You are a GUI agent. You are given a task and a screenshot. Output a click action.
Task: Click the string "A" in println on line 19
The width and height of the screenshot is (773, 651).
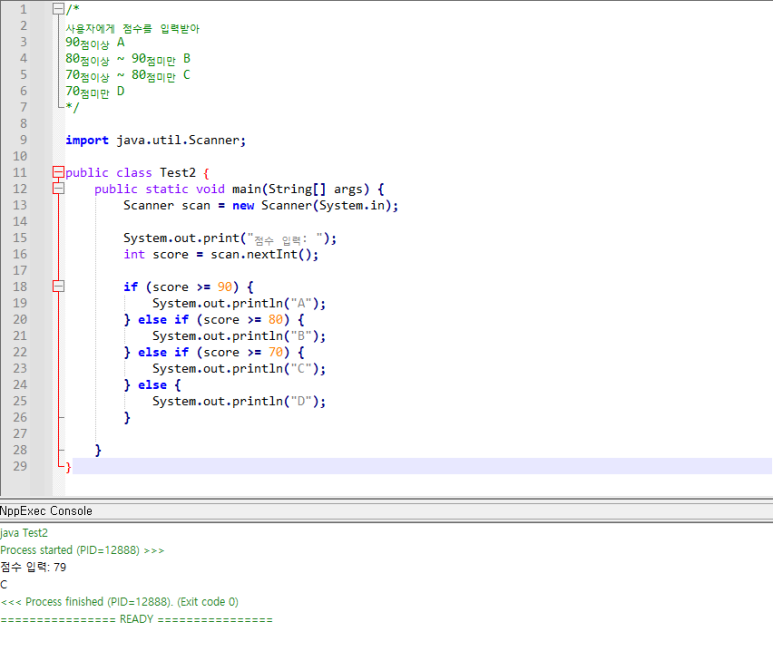coord(301,303)
